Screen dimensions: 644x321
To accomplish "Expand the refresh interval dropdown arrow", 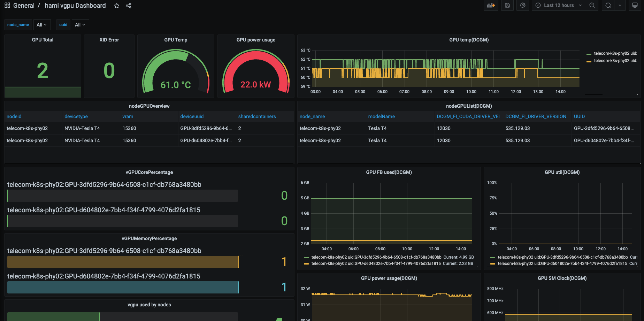I will [x=620, y=6].
